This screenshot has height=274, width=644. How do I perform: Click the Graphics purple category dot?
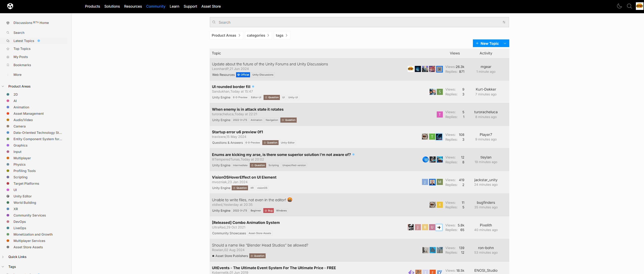point(8,146)
